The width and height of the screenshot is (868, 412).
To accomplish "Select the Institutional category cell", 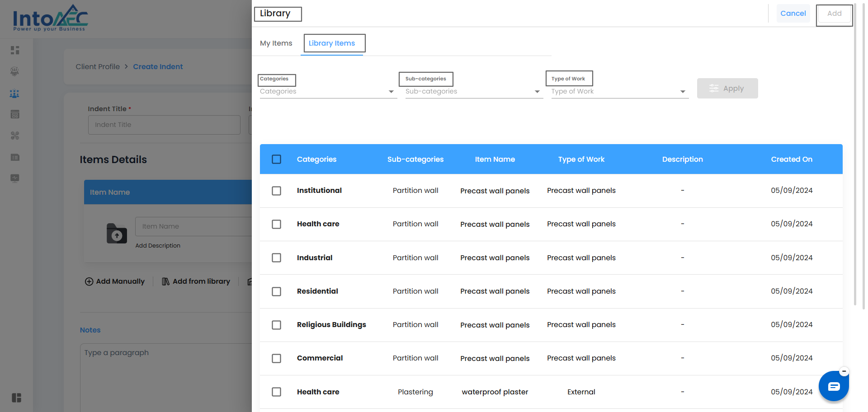I will [319, 191].
